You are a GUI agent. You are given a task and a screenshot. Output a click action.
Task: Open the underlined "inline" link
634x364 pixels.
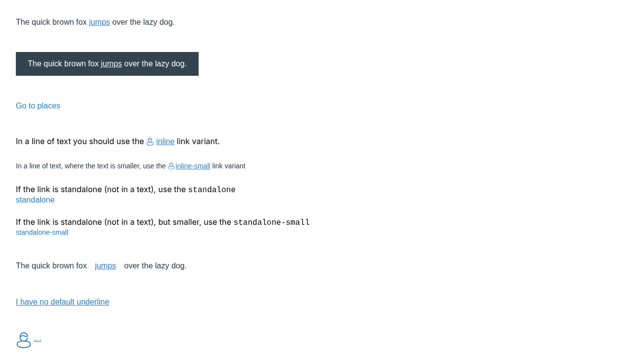point(165,142)
